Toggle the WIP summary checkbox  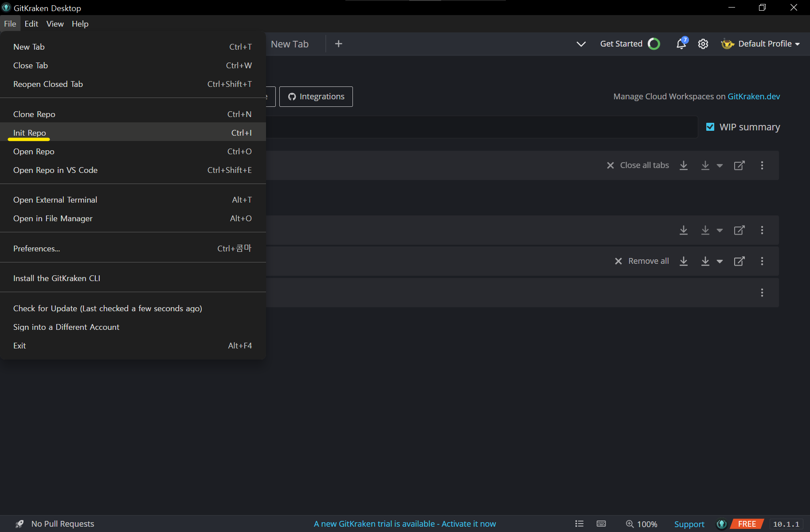(x=710, y=127)
